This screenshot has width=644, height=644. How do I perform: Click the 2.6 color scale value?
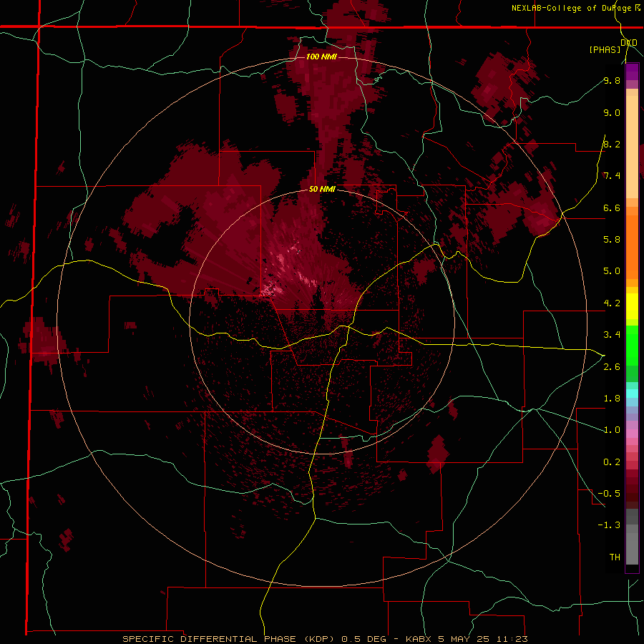tap(612, 367)
